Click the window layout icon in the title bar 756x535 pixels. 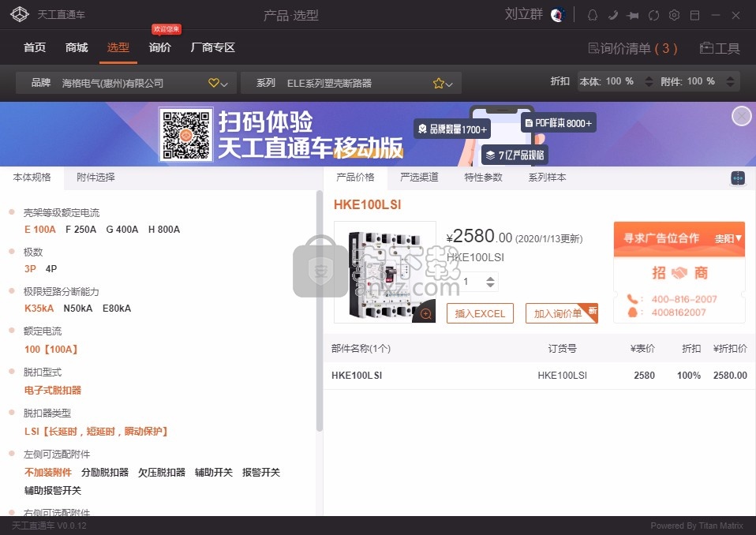tap(694, 16)
